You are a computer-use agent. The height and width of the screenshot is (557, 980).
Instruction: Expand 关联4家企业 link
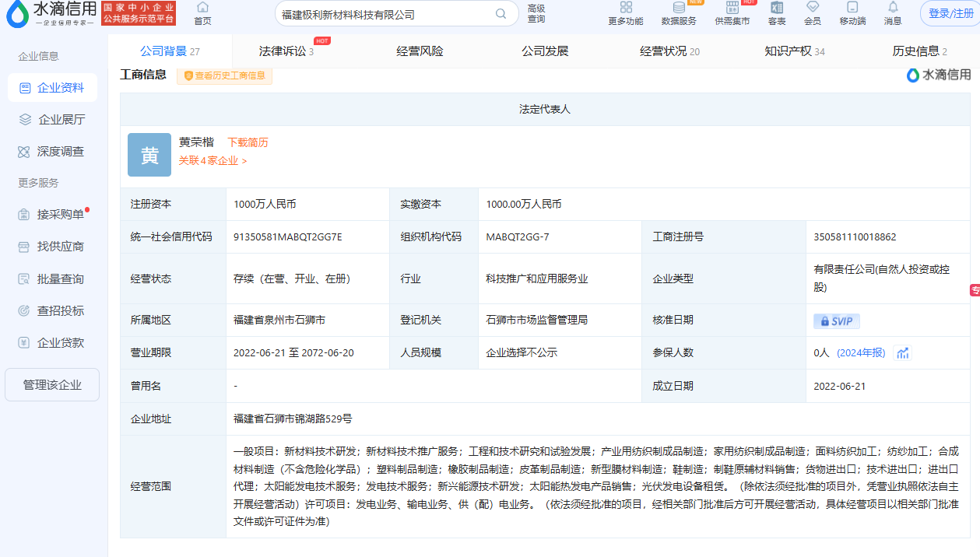point(213,161)
